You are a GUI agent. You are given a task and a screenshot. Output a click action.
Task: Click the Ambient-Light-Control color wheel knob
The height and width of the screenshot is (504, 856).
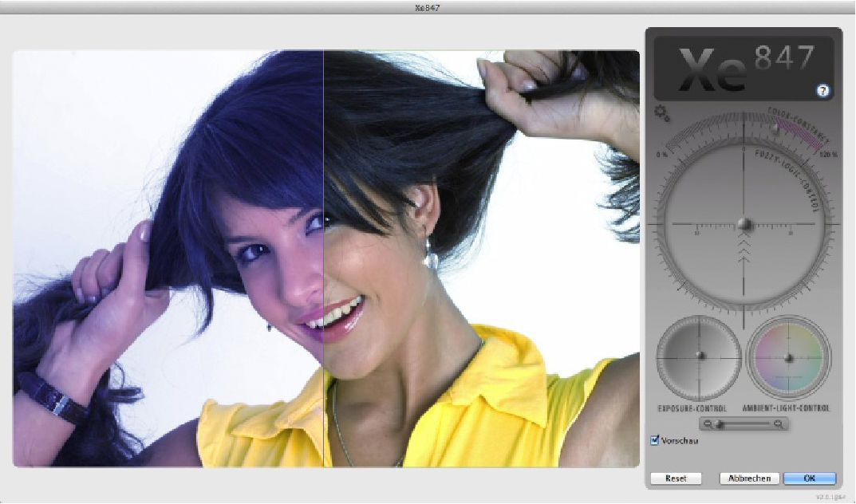[x=788, y=358]
